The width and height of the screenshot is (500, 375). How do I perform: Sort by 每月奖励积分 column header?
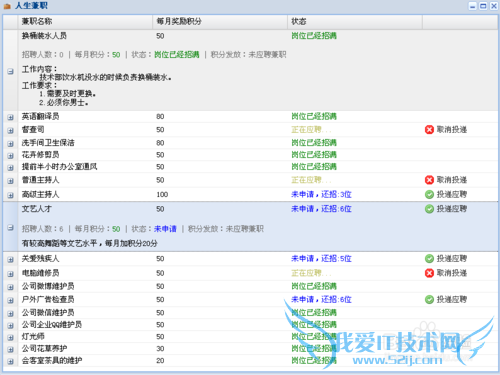(x=220, y=22)
